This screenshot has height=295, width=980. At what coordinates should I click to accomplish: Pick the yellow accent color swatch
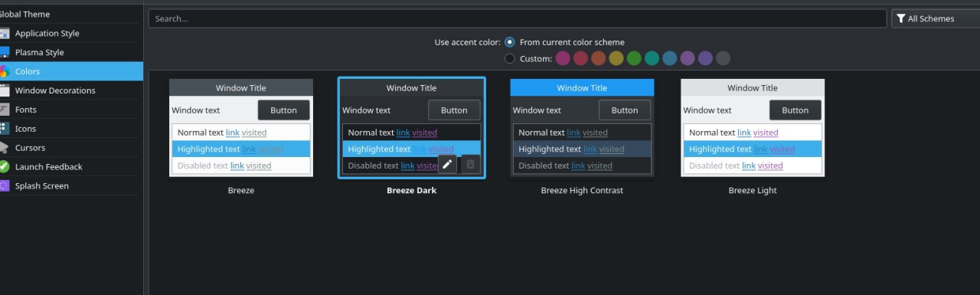[x=616, y=58]
